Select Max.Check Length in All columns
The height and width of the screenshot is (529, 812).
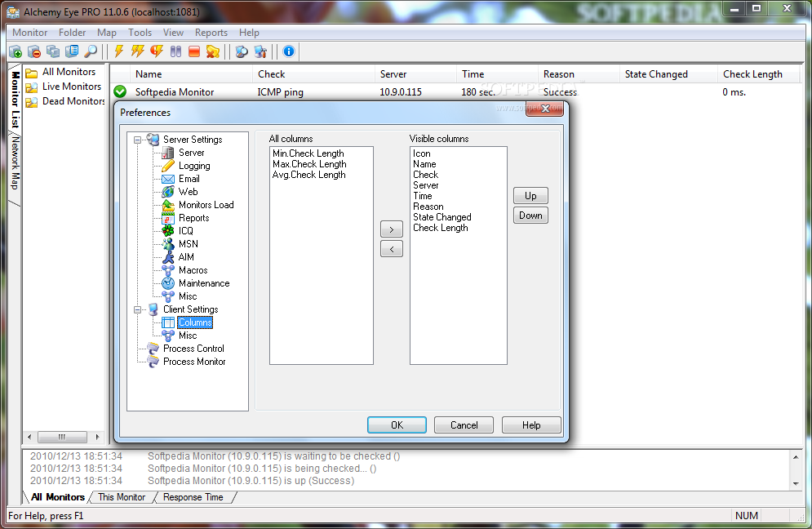[x=309, y=164]
